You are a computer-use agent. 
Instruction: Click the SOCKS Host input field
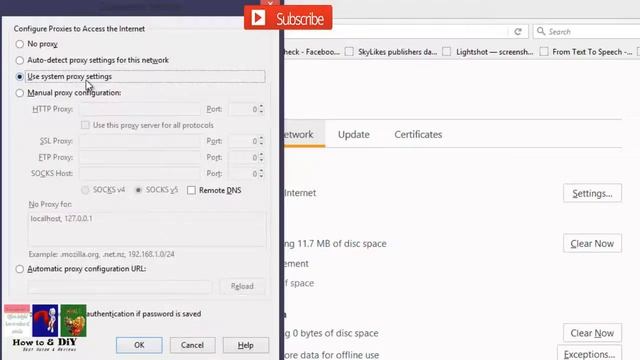coord(140,173)
